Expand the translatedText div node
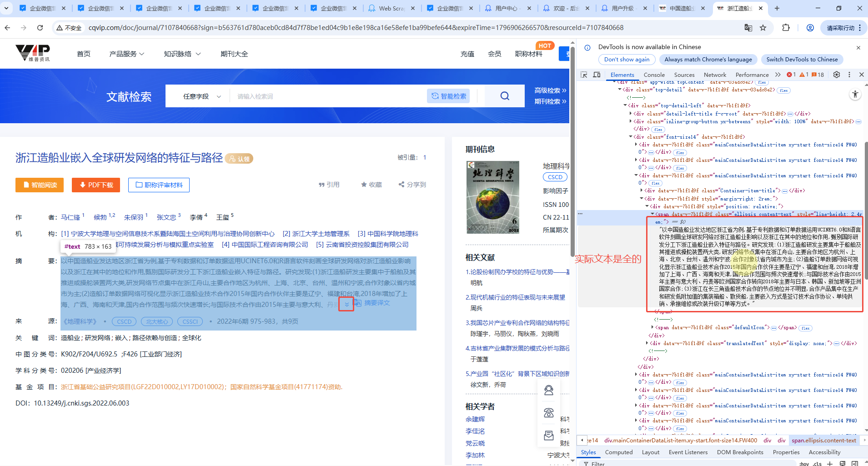Viewport: 868px width, 466px height. [x=647, y=343]
